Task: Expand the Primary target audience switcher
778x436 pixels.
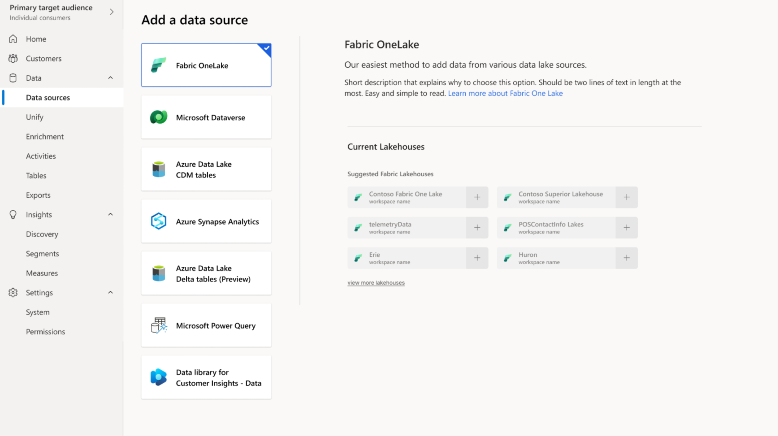Action: pos(111,12)
